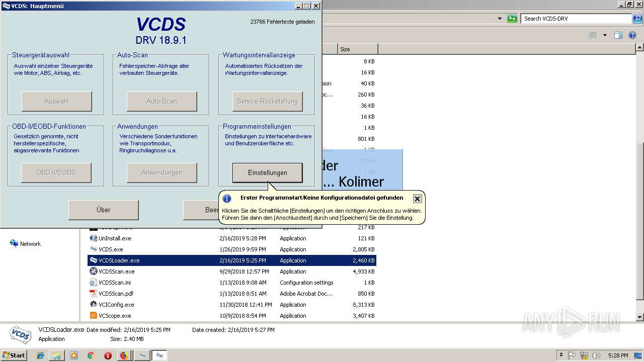Image resolution: width=644 pixels, height=362 pixels.
Task: Show hidden system tray icons
Action: [x=561, y=355]
